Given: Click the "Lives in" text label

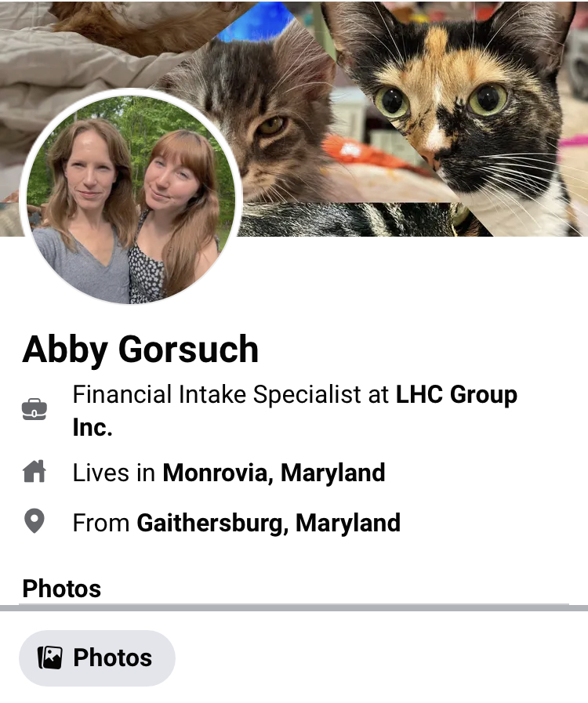Looking at the screenshot, I should (114, 473).
